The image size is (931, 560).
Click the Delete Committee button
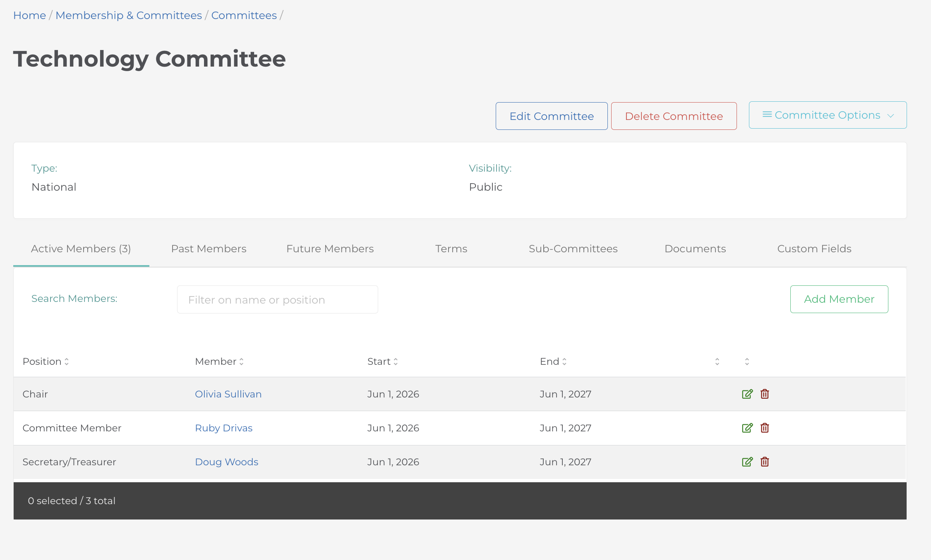click(x=674, y=116)
